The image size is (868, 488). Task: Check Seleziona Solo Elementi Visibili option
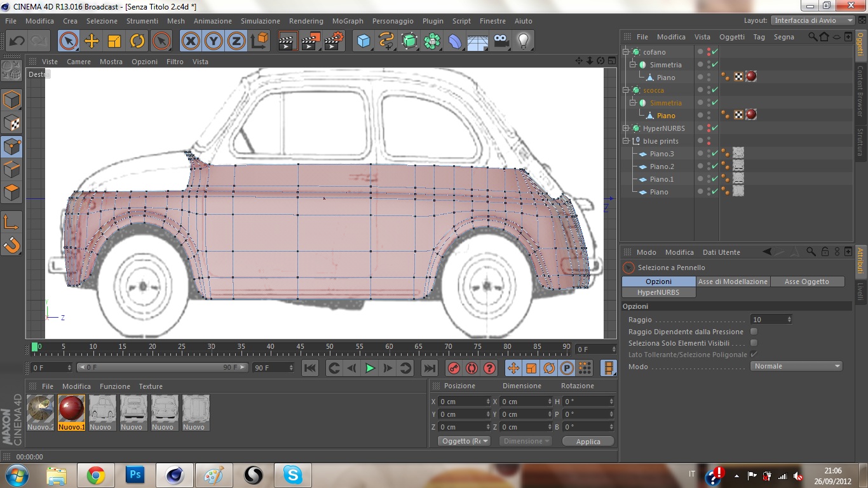coord(754,343)
